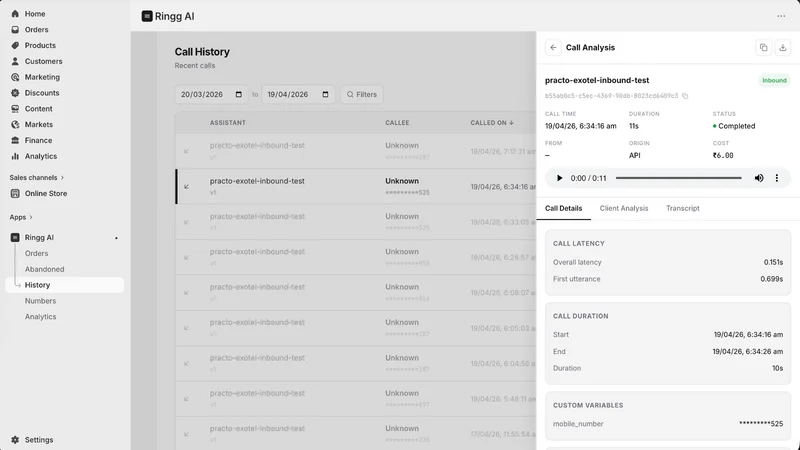
Task: Mute the audio player volume
Action: tap(759, 178)
